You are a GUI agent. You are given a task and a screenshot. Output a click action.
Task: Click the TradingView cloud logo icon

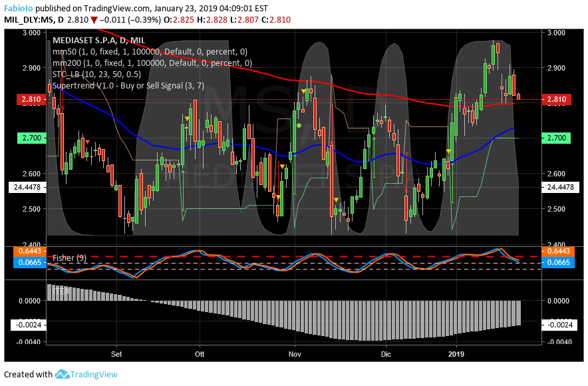[62, 374]
